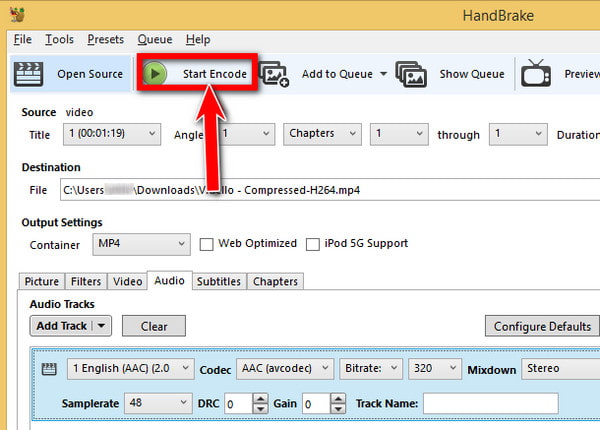600x430 pixels.
Task: Click the 'Output Settings' heading
Action: click(x=62, y=222)
